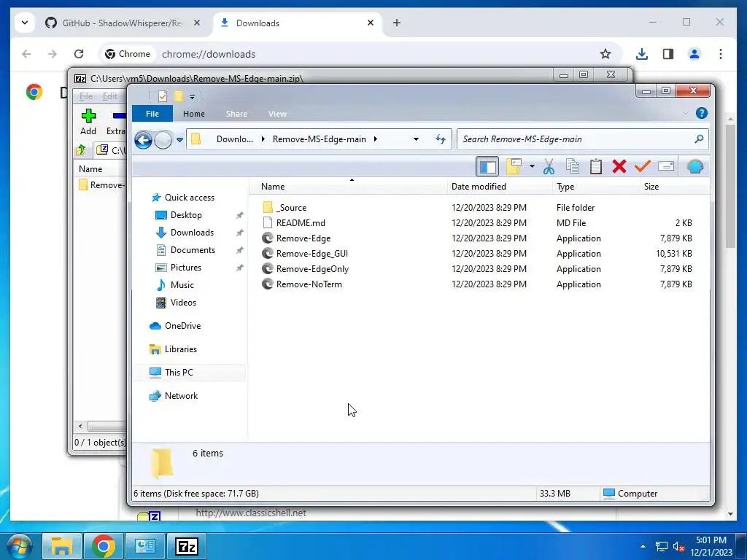The width and height of the screenshot is (747, 560).
Task: Close the Chrome Downloads tab
Action: pos(371,23)
